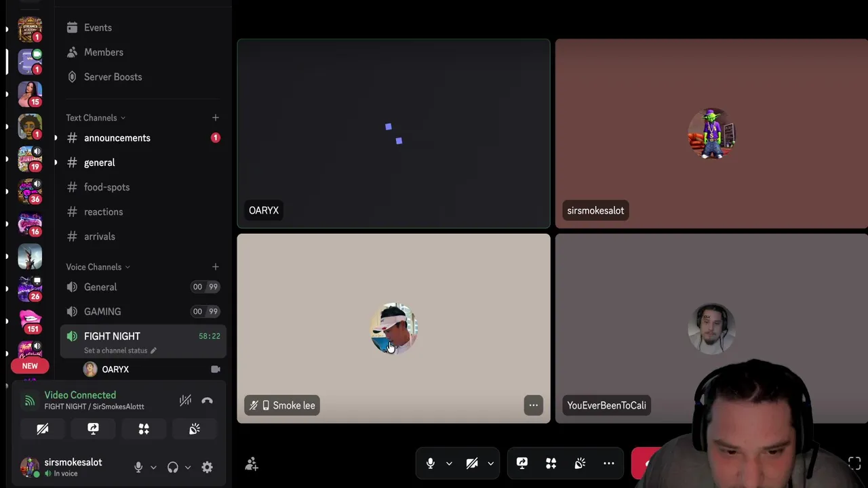Open more options on Smoke lee tile
Screen dimensions: 868x488
pos(534,405)
